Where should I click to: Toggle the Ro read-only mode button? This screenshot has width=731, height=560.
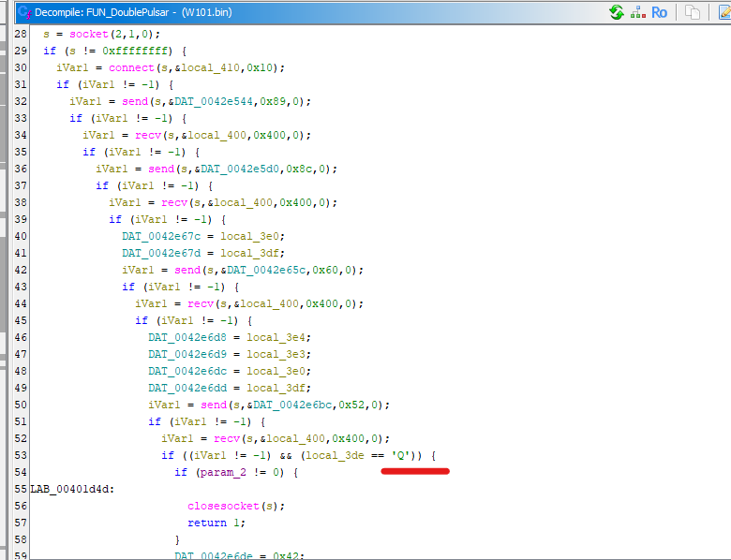tap(660, 12)
